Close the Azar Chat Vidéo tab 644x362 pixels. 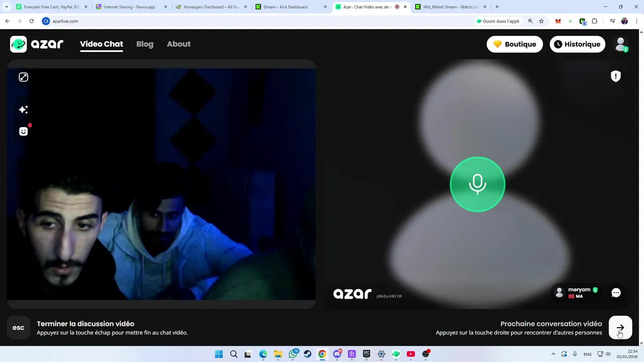405,7
